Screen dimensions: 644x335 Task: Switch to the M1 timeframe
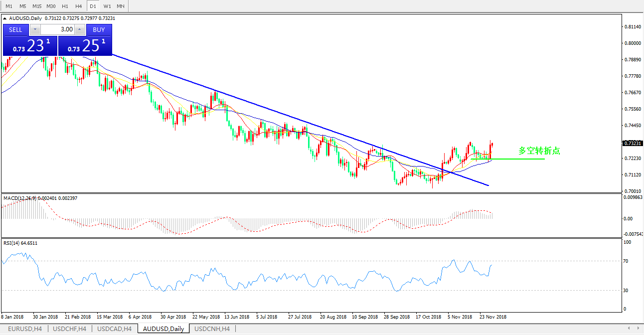tap(9, 6)
